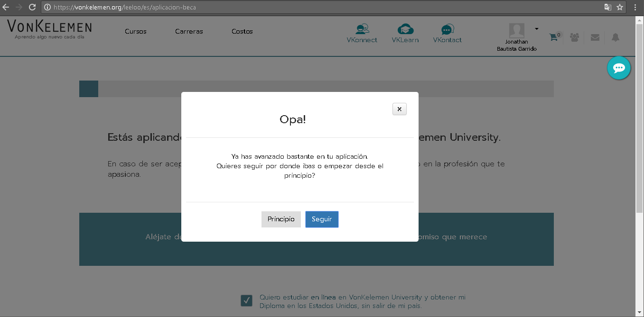Open the notifications bell icon

(616, 37)
